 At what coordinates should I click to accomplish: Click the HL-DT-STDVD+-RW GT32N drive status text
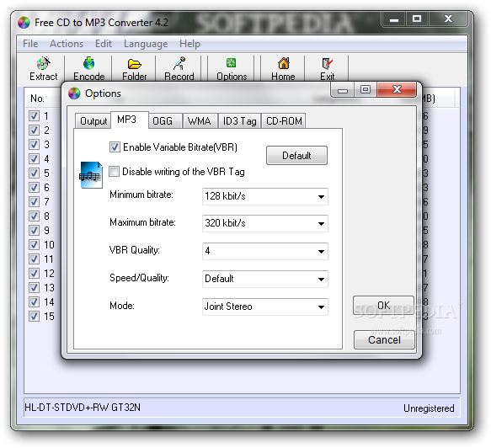(83, 408)
